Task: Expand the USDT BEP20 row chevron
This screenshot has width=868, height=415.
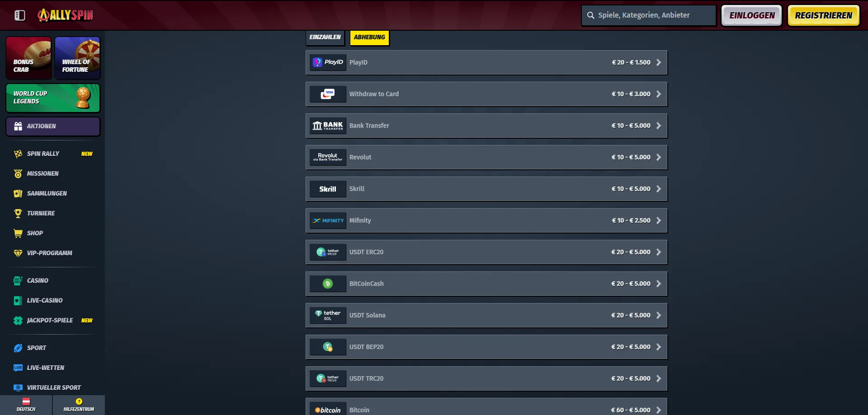Action: click(x=659, y=347)
